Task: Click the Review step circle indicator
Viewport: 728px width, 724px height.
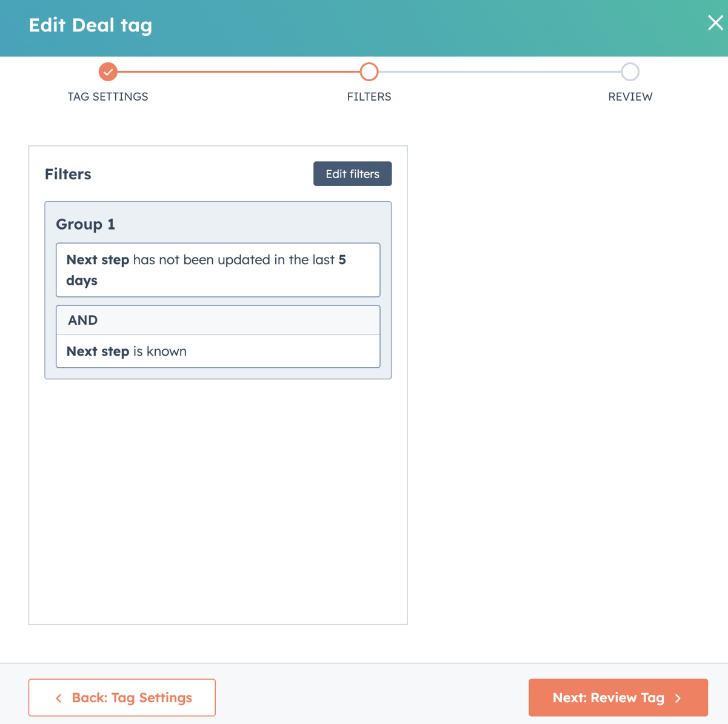Action: click(x=630, y=71)
